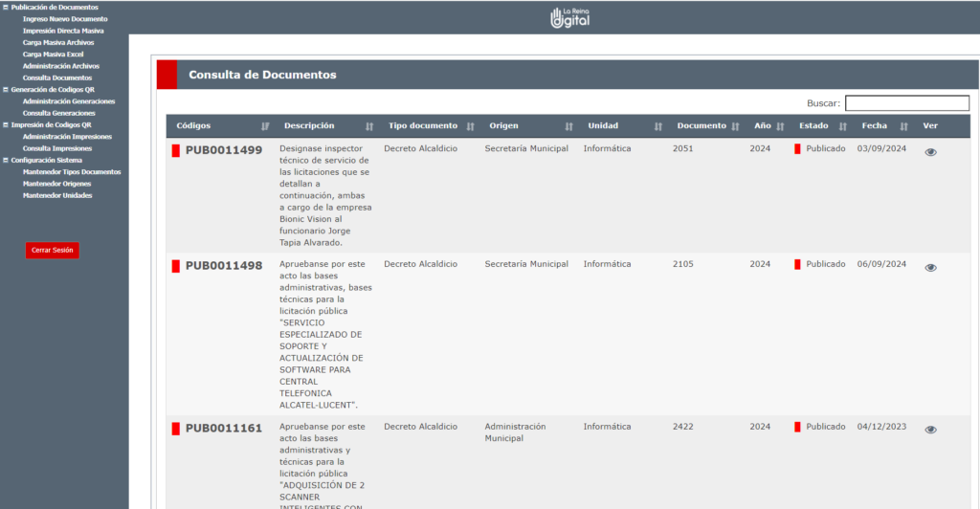Sort table by Año column
980x509 pixels.
tap(780, 126)
